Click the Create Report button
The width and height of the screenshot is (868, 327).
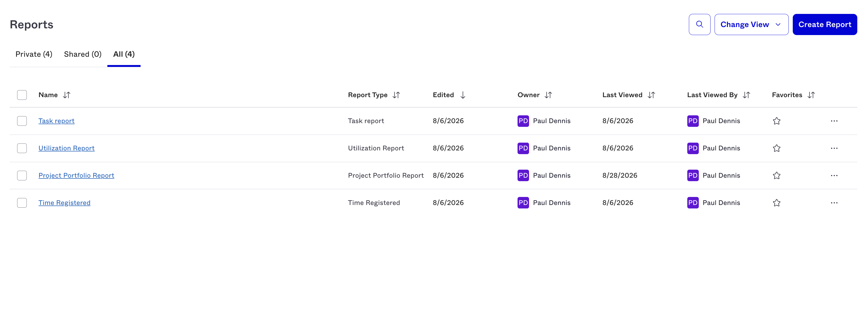pyautogui.click(x=825, y=24)
